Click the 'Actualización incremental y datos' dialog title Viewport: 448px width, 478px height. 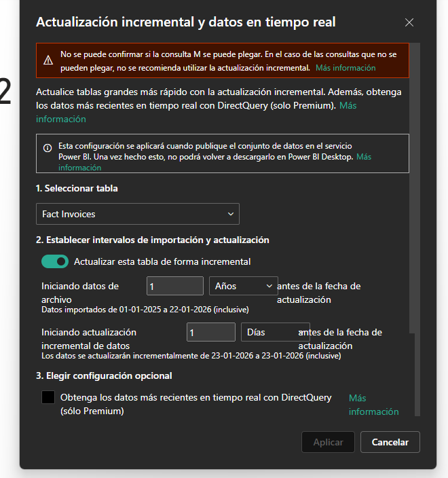pyautogui.click(x=185, y=22)
